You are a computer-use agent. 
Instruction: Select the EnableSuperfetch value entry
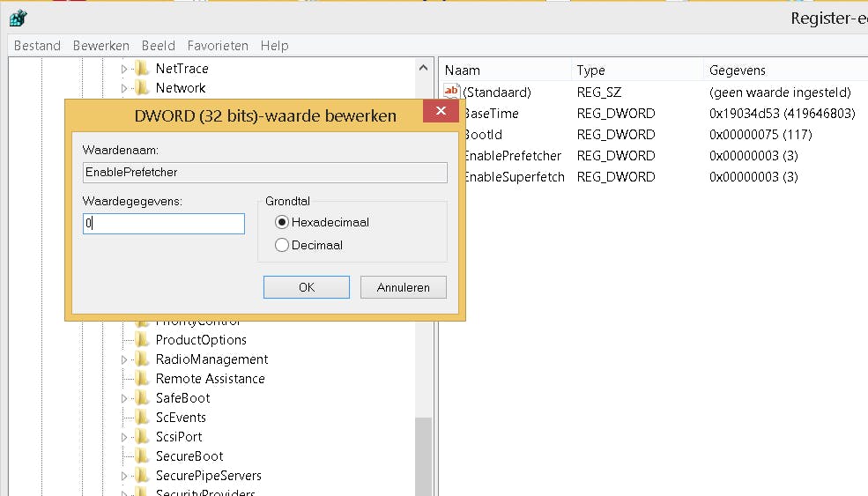[514, 176]
